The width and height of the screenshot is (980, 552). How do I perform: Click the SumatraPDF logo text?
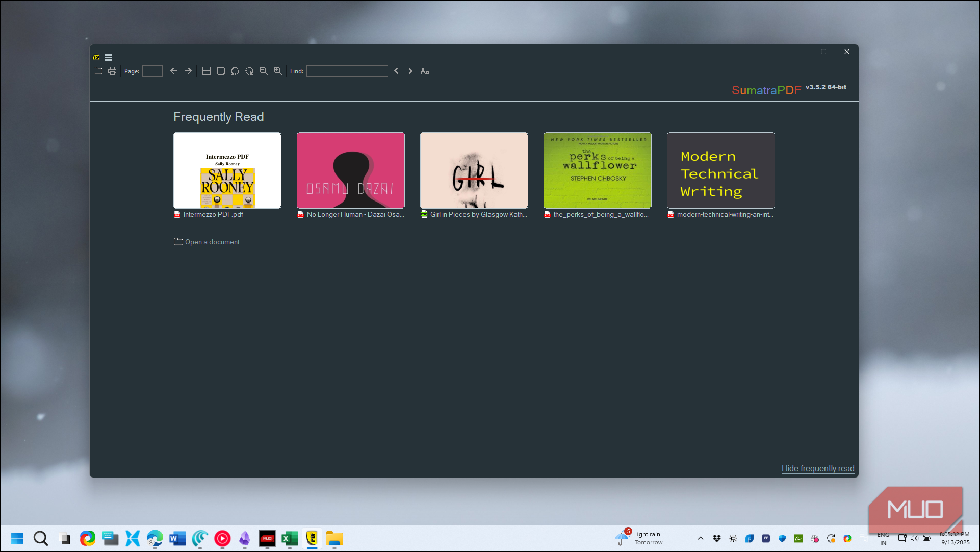coord(766,90)
